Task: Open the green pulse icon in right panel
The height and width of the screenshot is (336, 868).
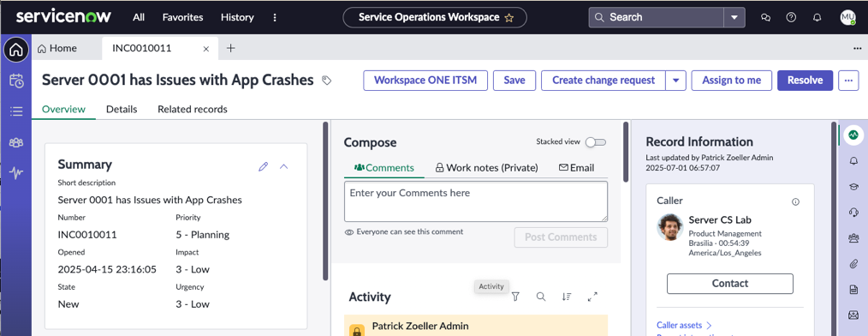Action: [x=853, y=135]
